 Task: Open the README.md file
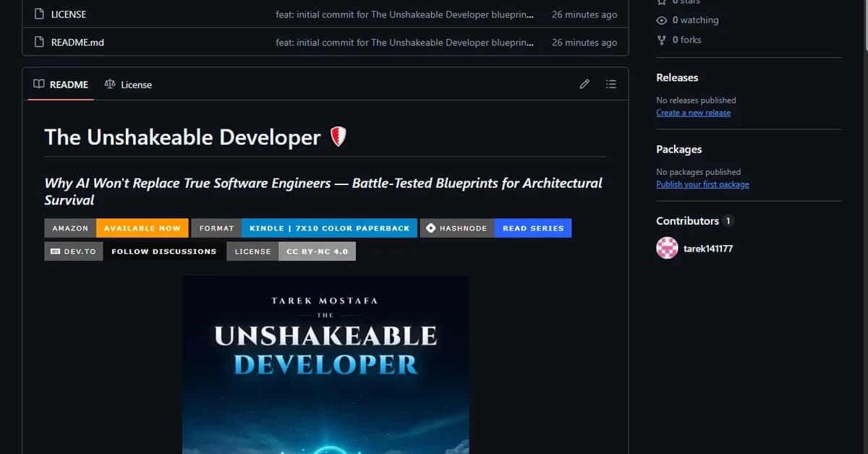click(77, 43)
